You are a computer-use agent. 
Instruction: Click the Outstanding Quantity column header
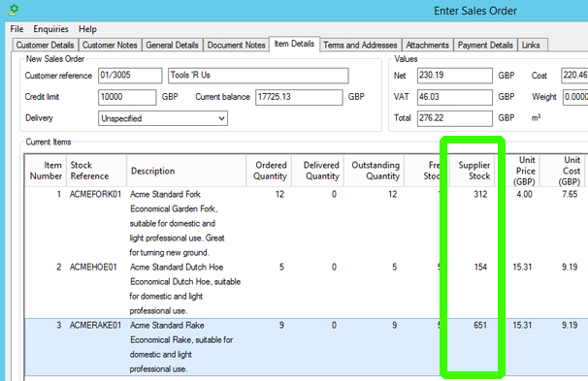click(x=375, y=171)
